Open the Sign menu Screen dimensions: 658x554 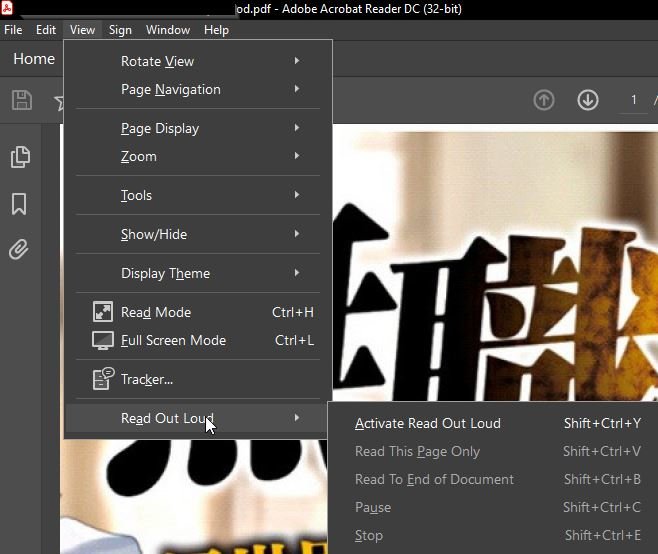120,30
